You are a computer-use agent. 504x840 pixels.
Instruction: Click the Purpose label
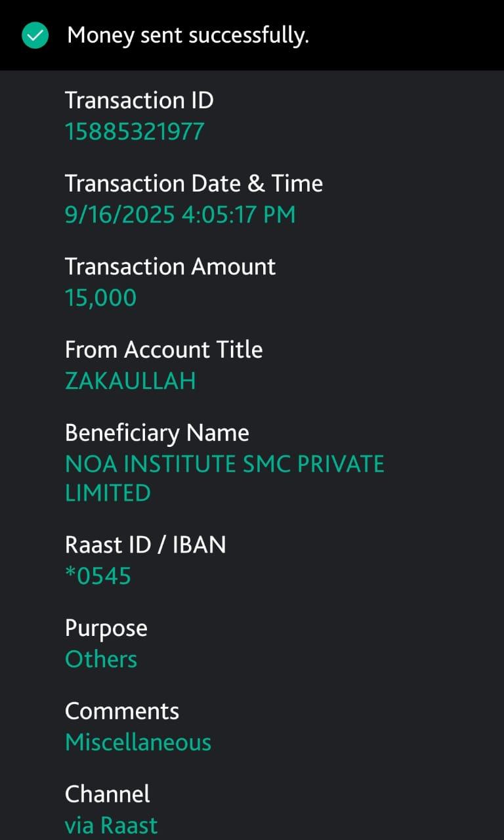point(106,628)
